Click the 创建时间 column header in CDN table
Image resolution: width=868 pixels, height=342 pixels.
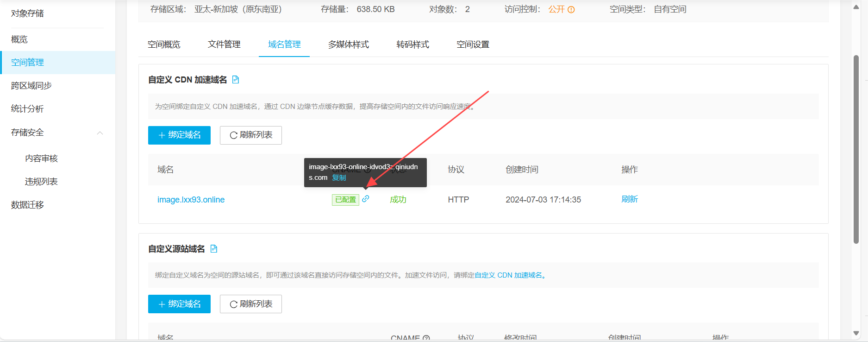(522, 170)
